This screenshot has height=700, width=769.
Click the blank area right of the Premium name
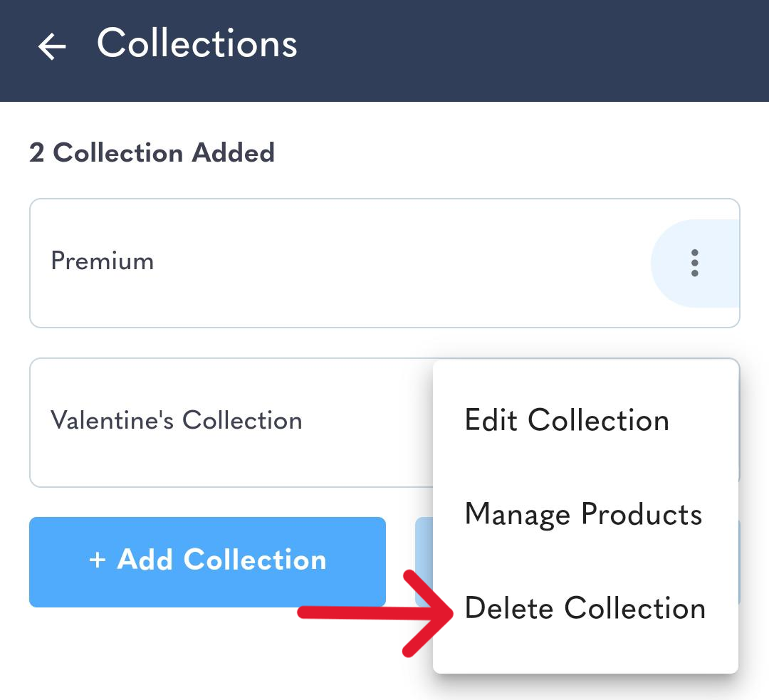coord(402,263)
